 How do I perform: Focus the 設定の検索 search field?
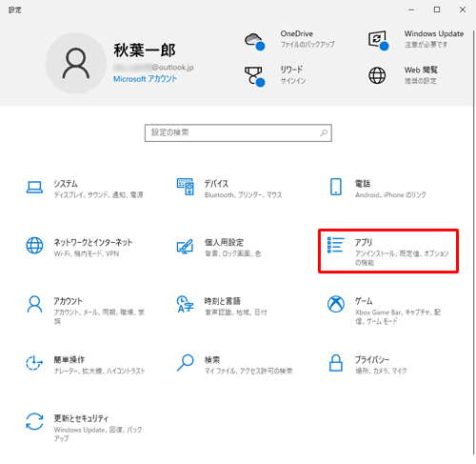(x=238, y=132)
